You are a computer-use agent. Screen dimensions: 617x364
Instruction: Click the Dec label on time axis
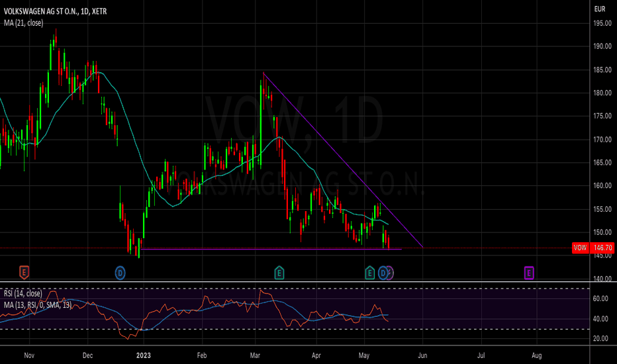click(x=88, y=355)
